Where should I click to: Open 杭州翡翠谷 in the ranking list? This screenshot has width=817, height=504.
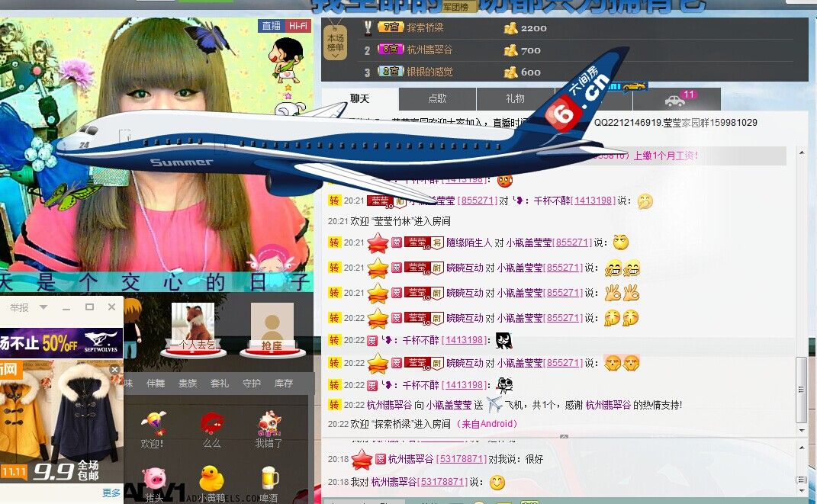click(x=429, y=50)
